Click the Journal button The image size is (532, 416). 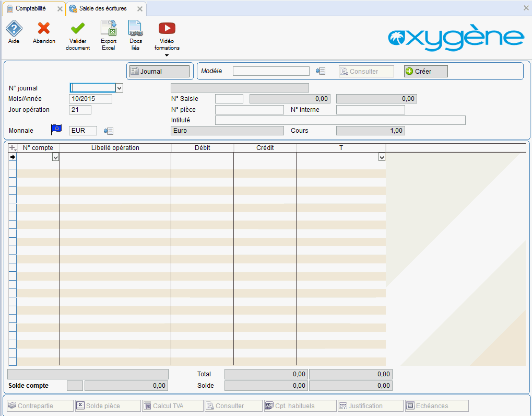click(x=159, y=71)
